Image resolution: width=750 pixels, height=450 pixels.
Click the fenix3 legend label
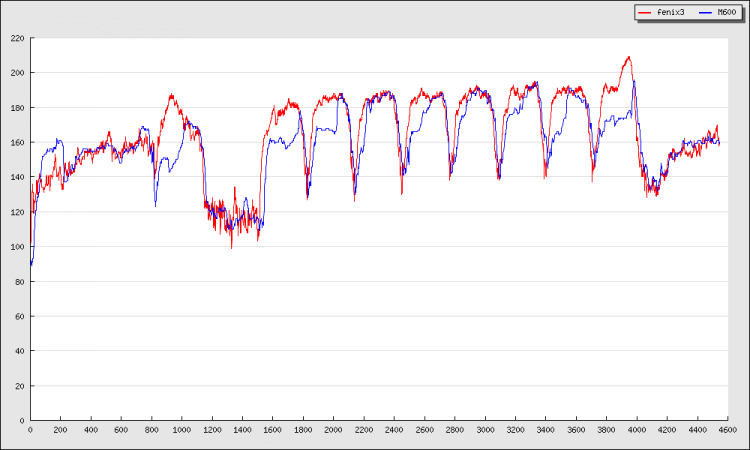tap(670, 12)
